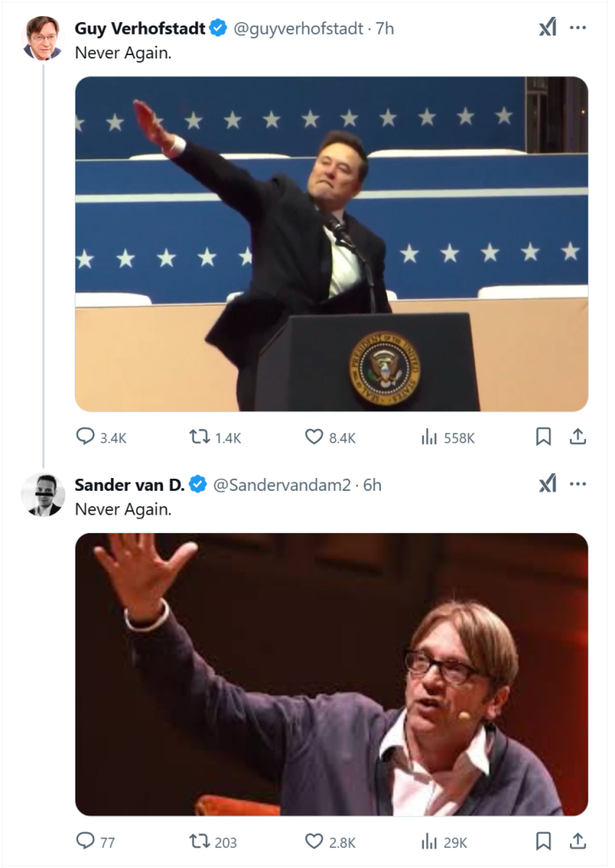The height and width of the screenshot is (868, 615).
Task: Expand the image in Guy Verhofstadt's tweet
Action: coord(331,244)
